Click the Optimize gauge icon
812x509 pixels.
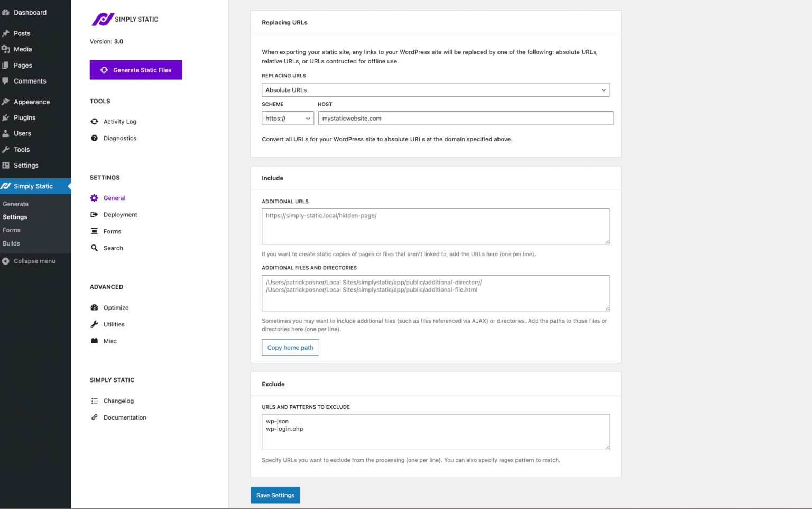pos(94,308)
